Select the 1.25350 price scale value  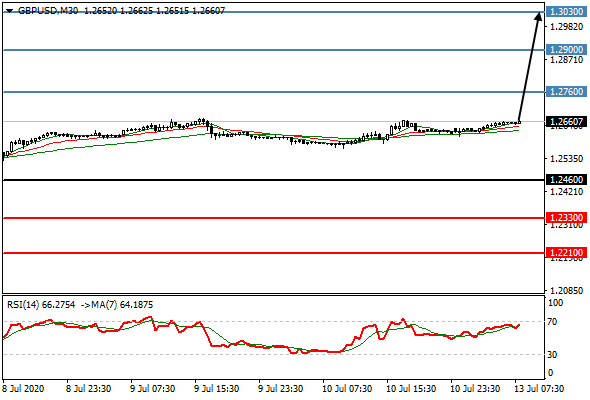(x=566, y=159)
